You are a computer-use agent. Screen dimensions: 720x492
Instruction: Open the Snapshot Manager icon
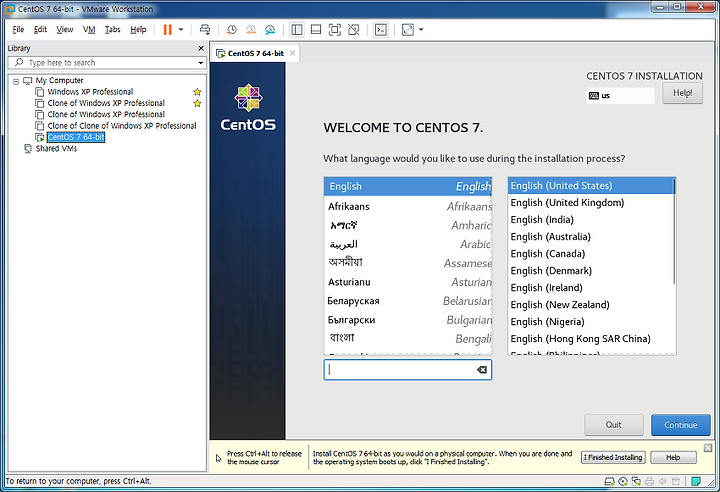tap(270, 30)
